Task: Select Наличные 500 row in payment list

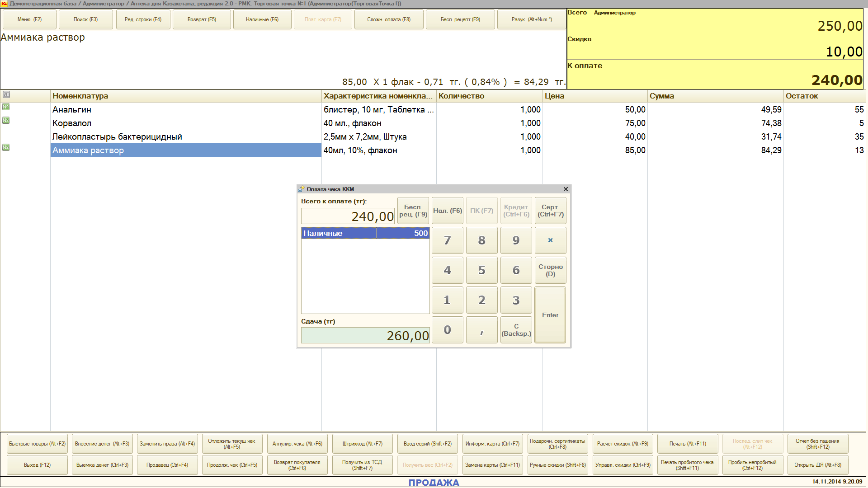Action: click(x=365, y=233)
